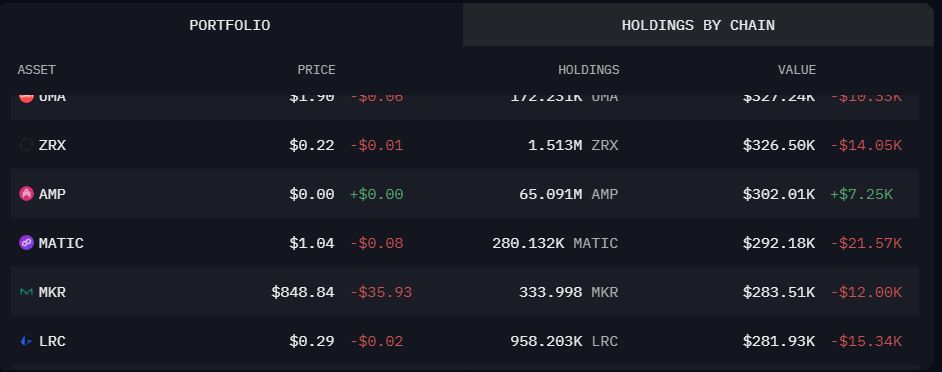This screenshot has width=942, height=372.
Task: Open the Holdings By Chain tab
Action: 698,25
